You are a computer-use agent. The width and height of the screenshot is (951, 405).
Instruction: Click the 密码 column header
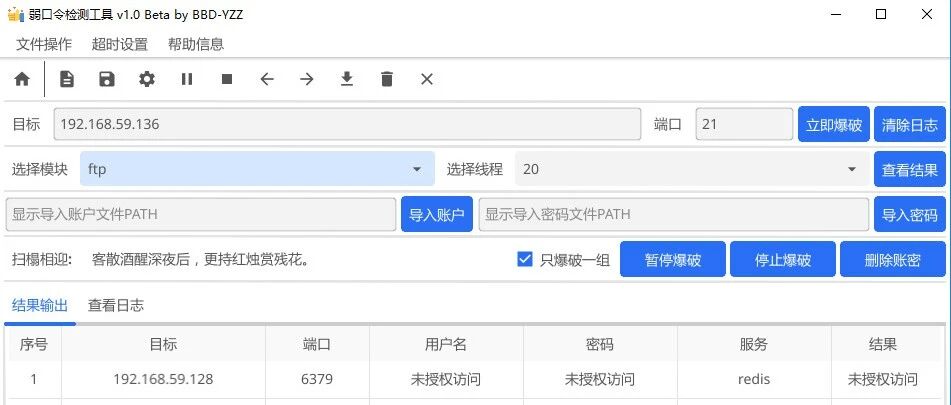(x=600, y=345)
